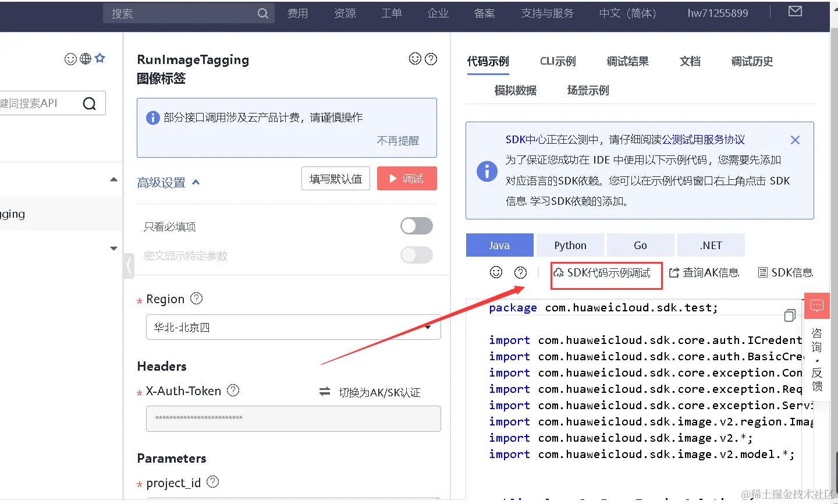
Task: Switch to CLI示例 tab
Action: click(x=558, y=62)
